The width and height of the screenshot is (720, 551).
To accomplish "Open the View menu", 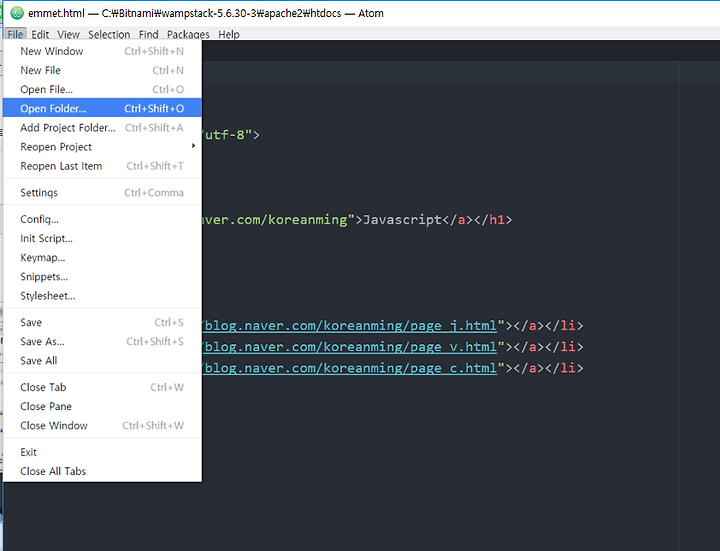I will pyautogui.click(x=68, y=34).
